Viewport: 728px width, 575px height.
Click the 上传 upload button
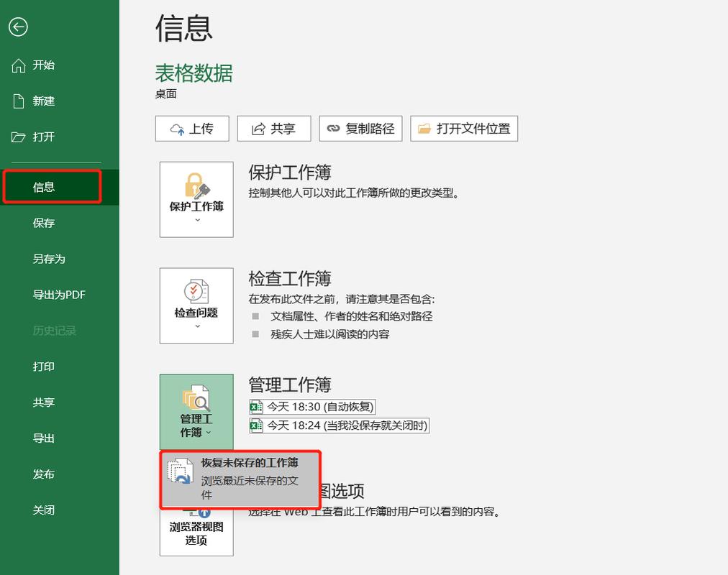[192, 129]
